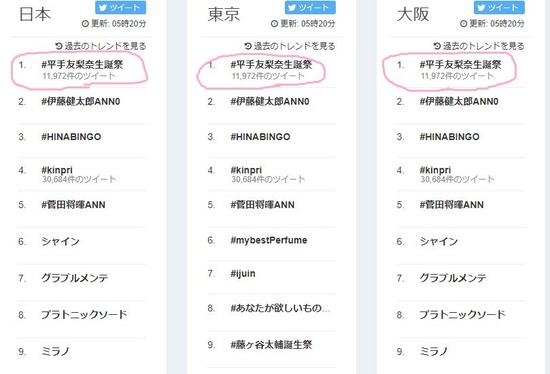Click the update-time clock icon in the 東京 column

pyautogui.click(x=274, y=24)
